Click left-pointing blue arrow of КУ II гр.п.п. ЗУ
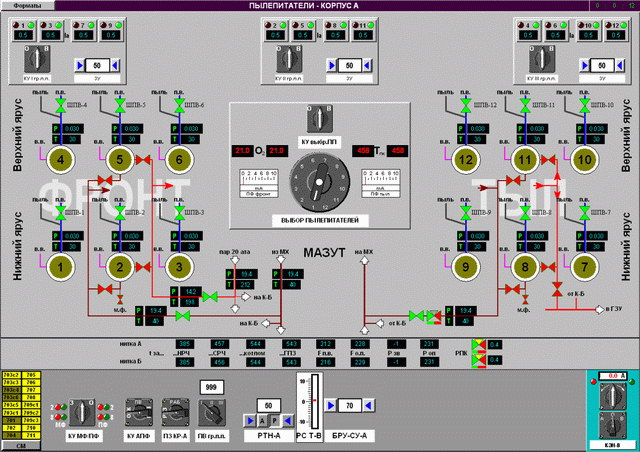640x452 pixels. click(x=367, y=65)
